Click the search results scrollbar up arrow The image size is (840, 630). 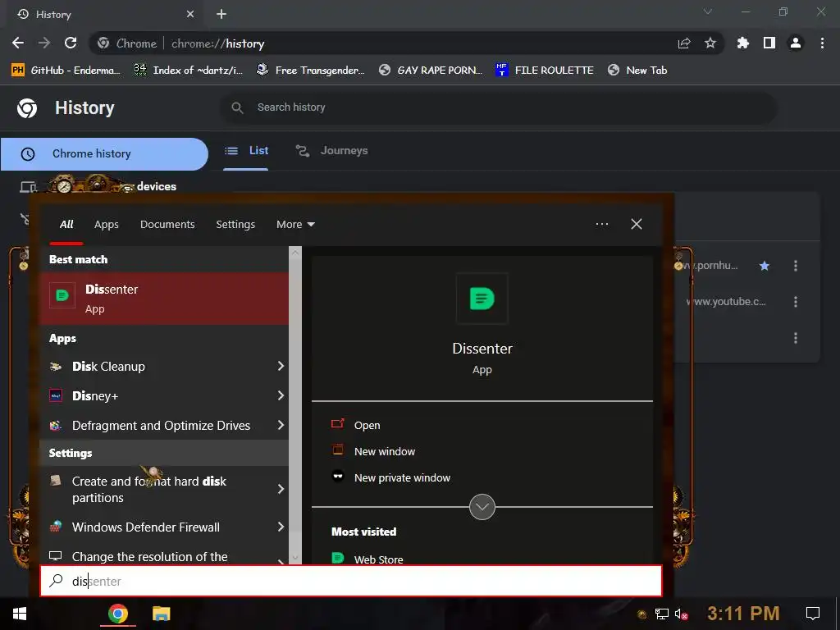click(295, 253)
